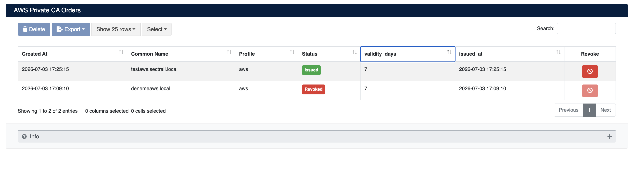
Task: Click the validity_days 7 cell for denemeaws.local
Action: (408, 91)
